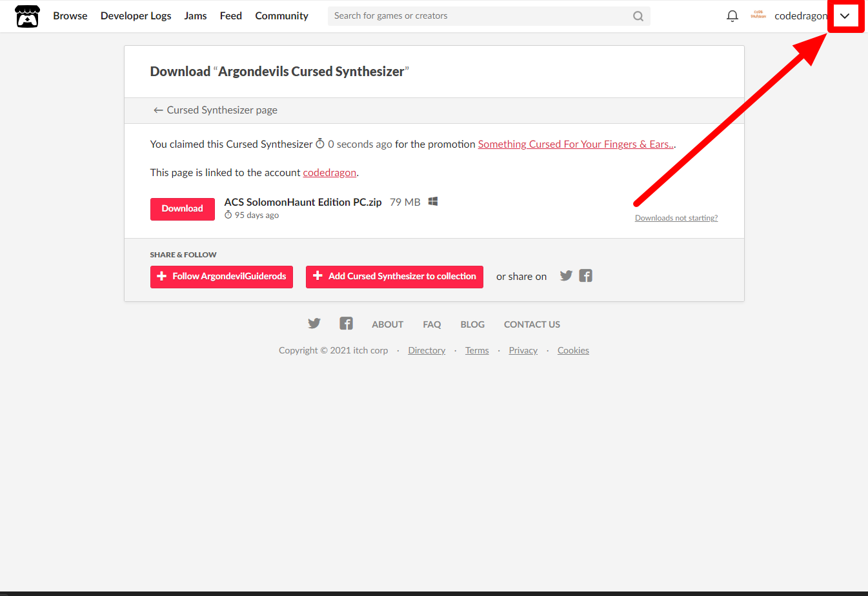Click the codedragon username in header
868x596 pixels.
[x=800, y=16]
